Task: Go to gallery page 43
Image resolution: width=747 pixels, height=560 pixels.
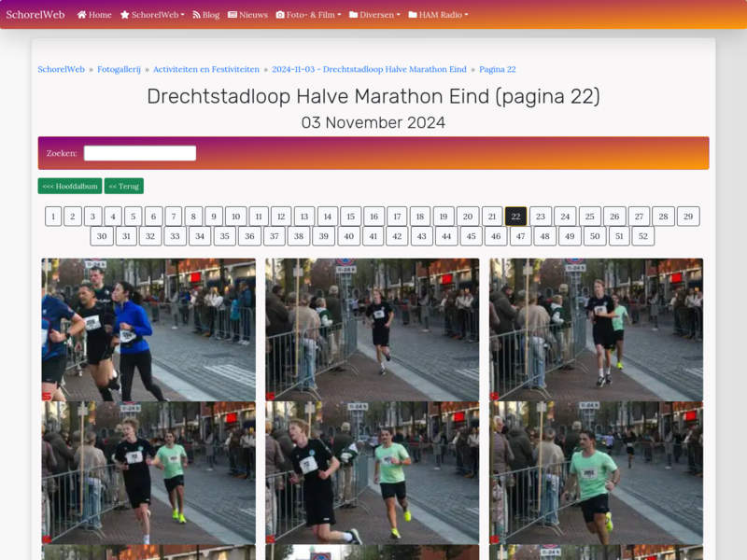Action: 422,236
